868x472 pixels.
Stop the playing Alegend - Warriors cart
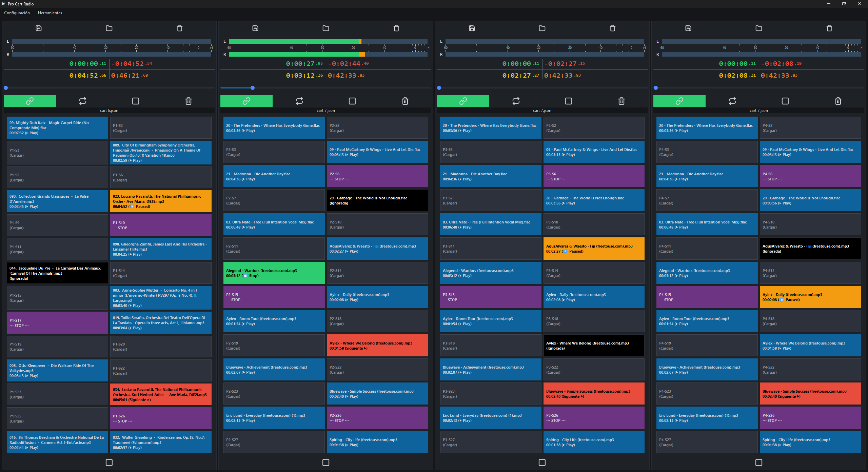[274, 273]
